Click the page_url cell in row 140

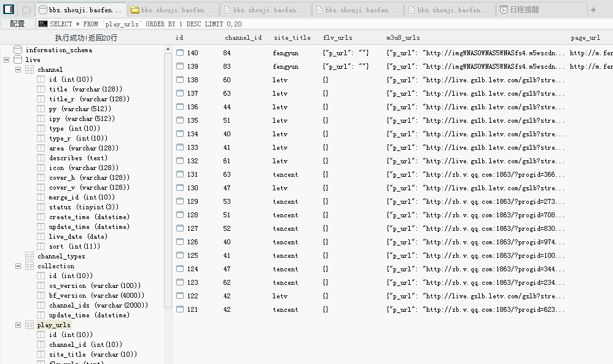[591, 53]
